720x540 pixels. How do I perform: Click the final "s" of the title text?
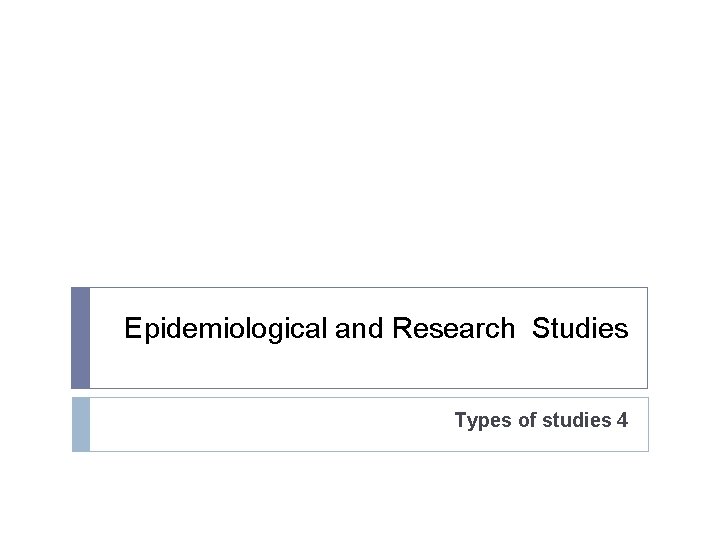tap(623, 329)
